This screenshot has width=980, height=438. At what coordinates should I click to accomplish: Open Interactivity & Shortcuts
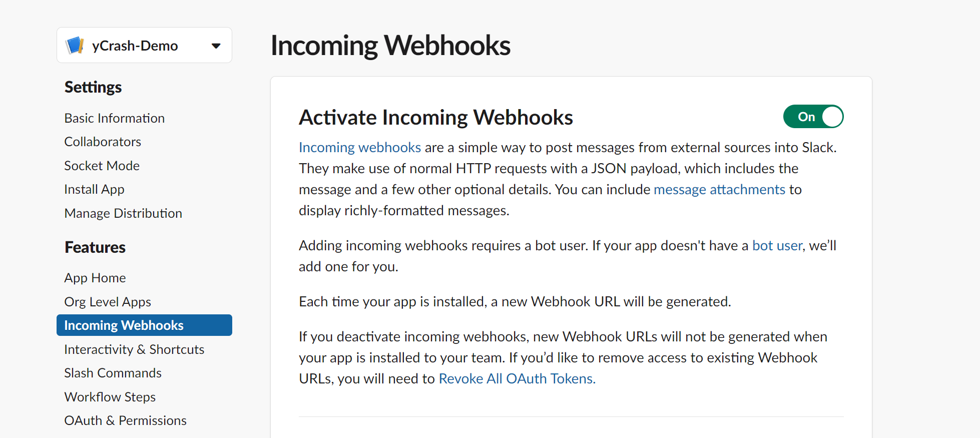134,349
